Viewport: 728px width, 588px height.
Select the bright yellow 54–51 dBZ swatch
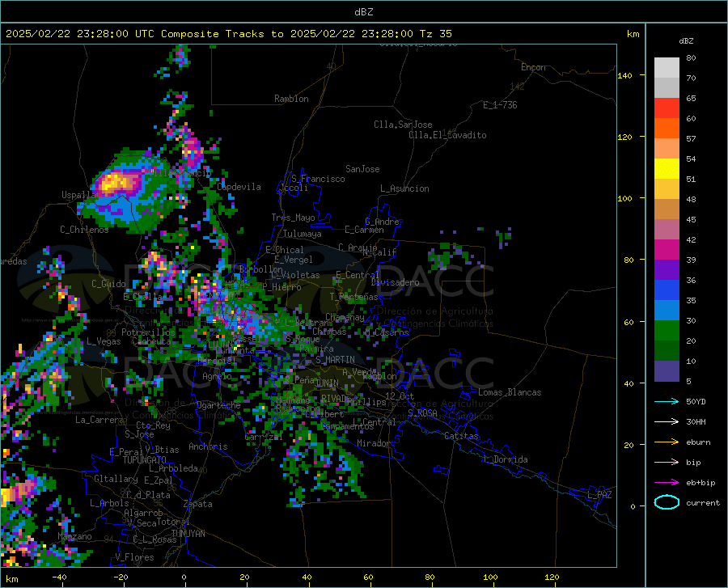coord(667,169)
